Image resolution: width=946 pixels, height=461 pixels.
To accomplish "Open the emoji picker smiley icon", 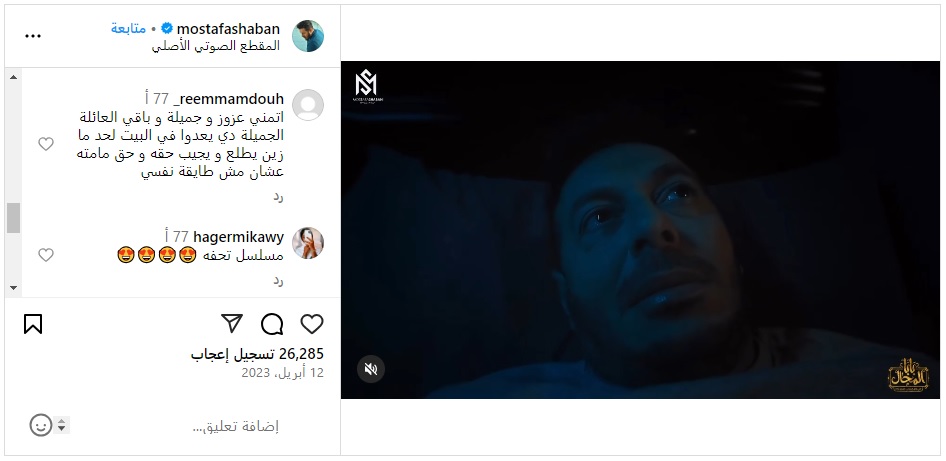I will coord(40,425).
